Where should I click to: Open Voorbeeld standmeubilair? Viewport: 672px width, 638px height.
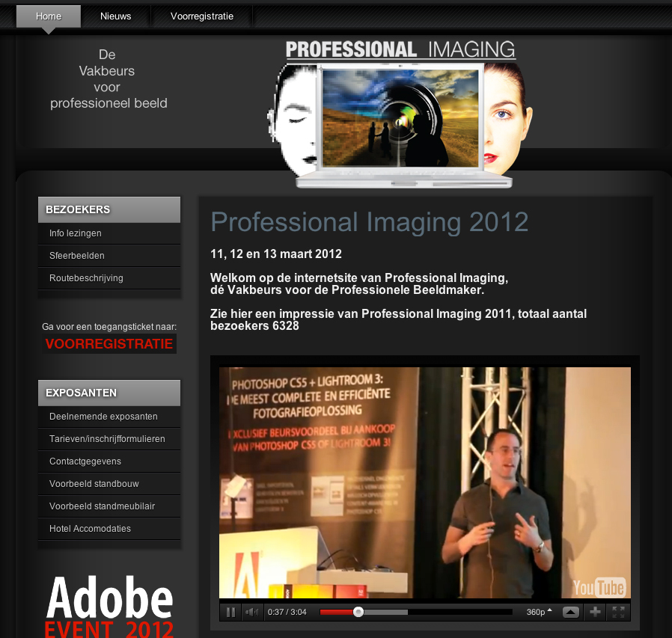[109, 506]
